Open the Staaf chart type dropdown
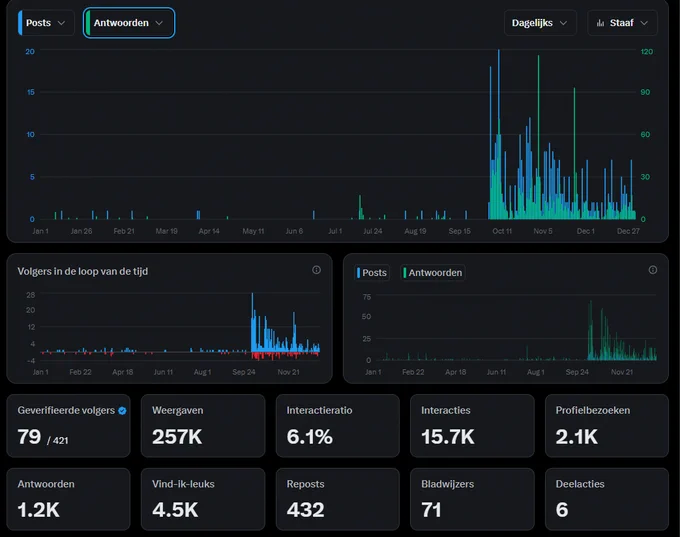The width and height of the screenshot is (680, 537). coord(622,23)
